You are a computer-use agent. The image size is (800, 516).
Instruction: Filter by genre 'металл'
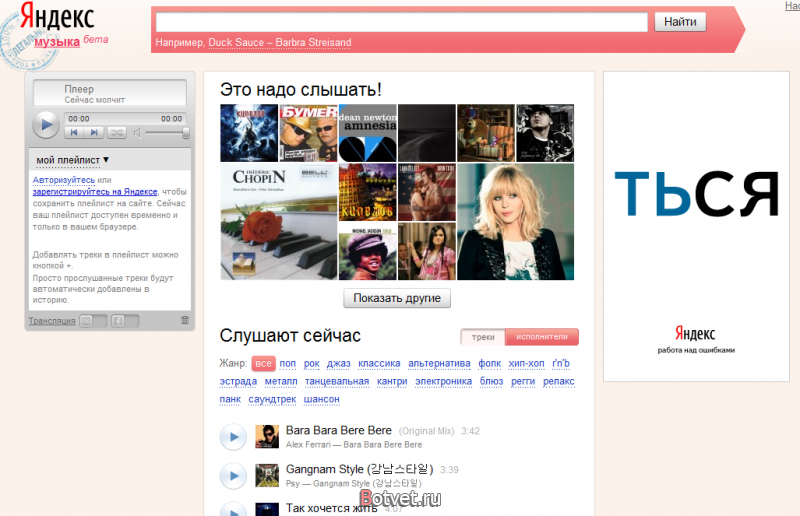[281, 381]
